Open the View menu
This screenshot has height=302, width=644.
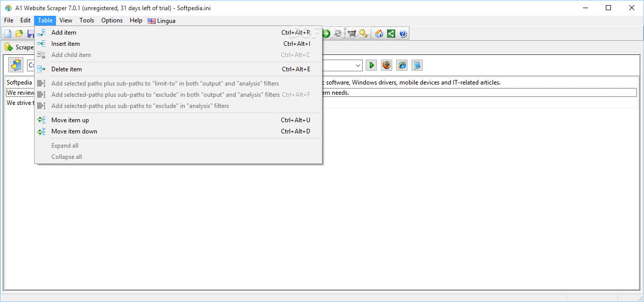pyautogui.click(x=66, y=20)
